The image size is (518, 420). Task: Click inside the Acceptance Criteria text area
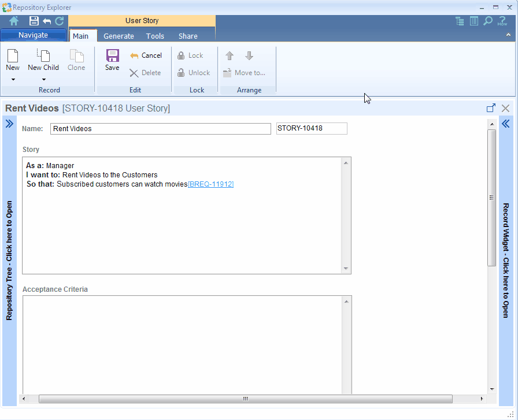click(x=182, y=344)
